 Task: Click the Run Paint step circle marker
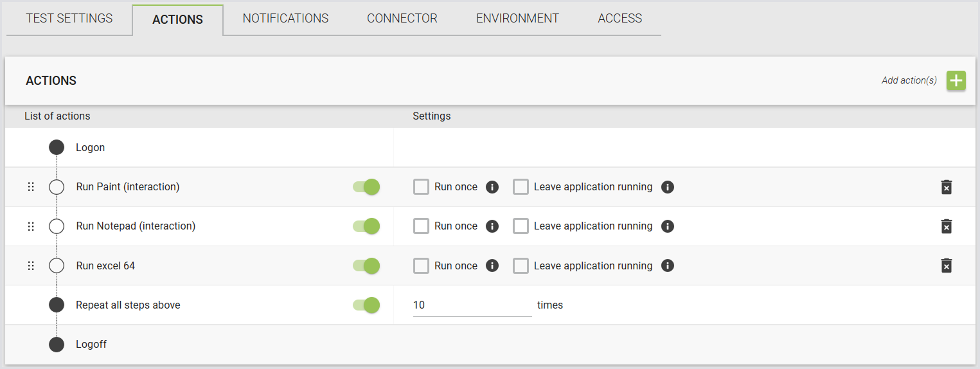pos(57,187)
